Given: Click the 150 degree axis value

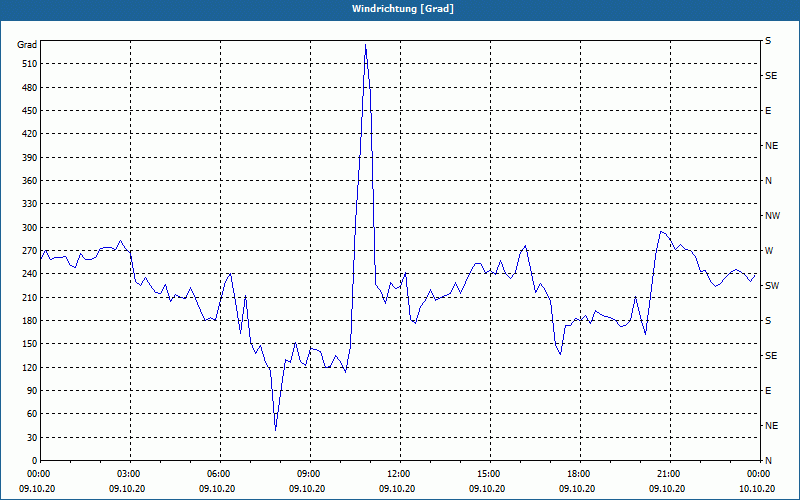Looking at the screenshot, I should point(30,344).
